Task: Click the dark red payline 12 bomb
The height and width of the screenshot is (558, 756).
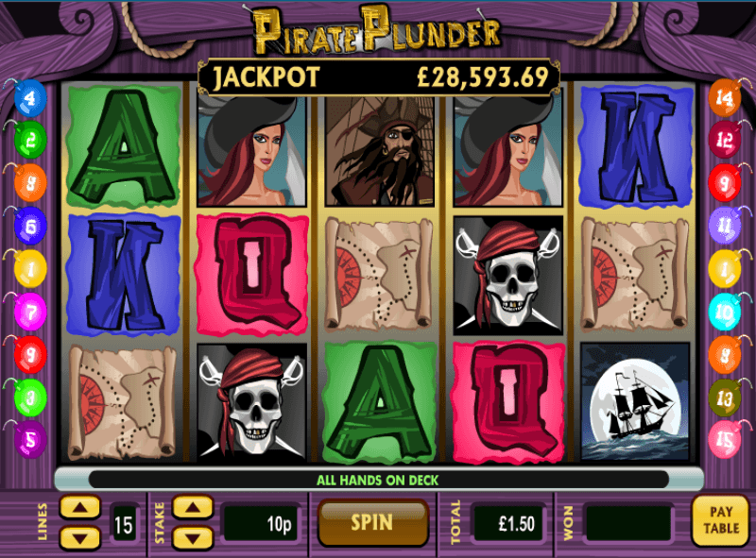Action: [x=725, y=141]
